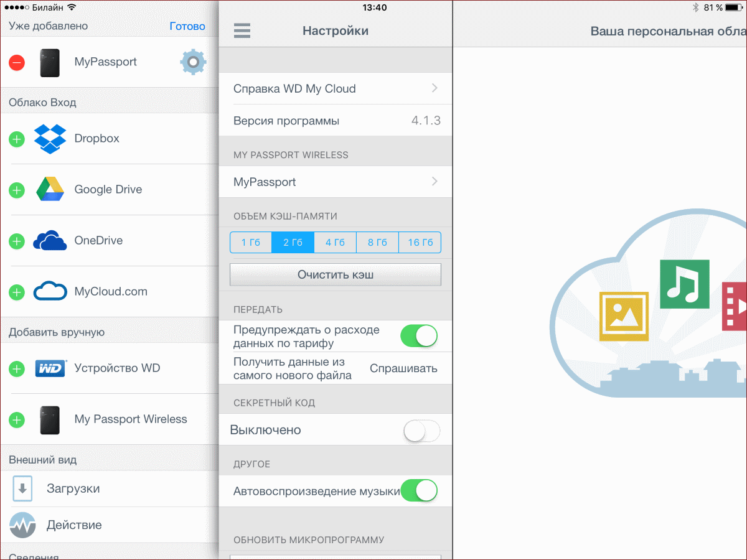Tap the MyCloud.com cloud logo
The width and height of the screenshot is (747, 560).
coord(50,292)
